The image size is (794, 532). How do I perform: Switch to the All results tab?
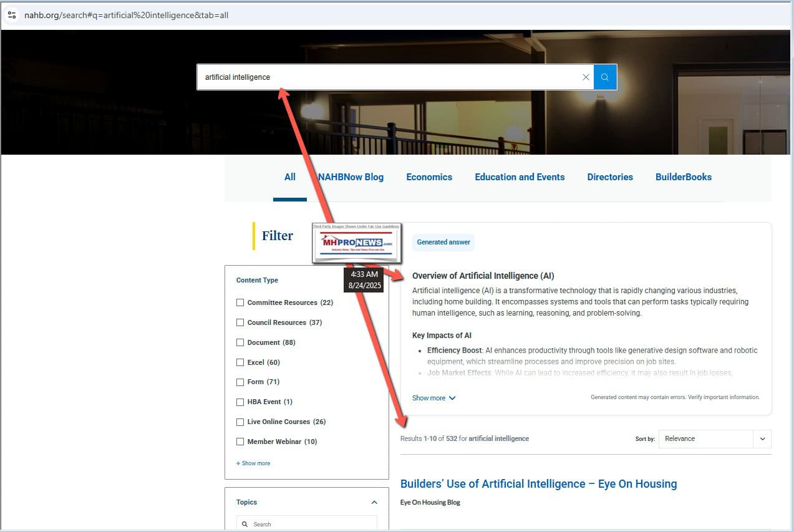(x=290, y=177)
